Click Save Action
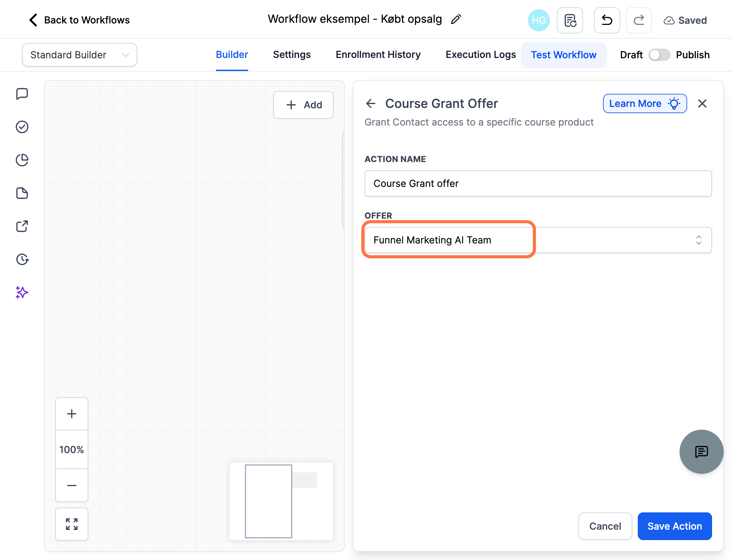Screen dimensions: 732x560 click(675, 526)
